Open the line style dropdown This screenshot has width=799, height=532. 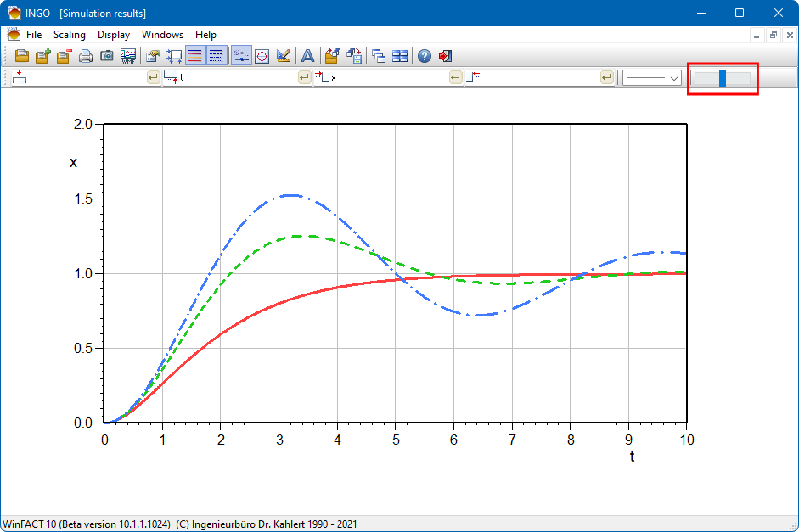pyautogui.click(x=652, y=78)
